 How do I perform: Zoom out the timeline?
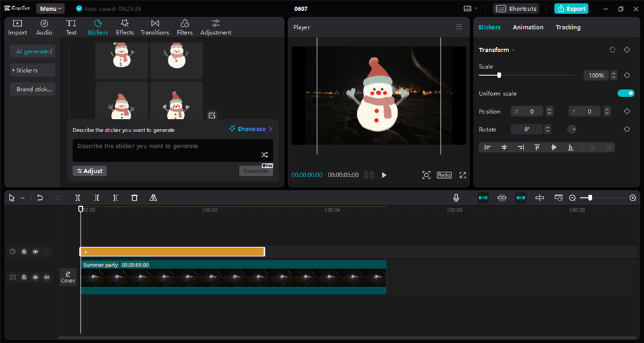click(572, 198)
